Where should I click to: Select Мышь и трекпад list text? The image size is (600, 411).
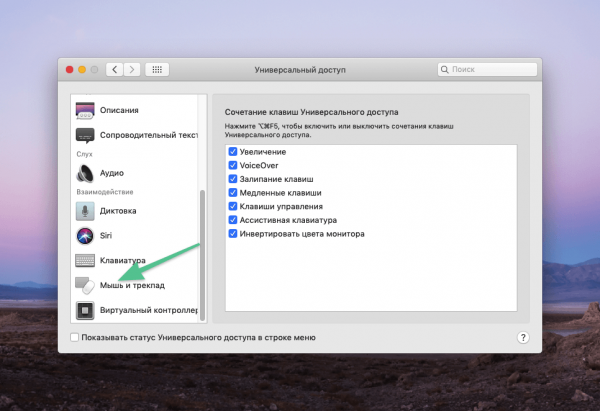pos(132,285)
